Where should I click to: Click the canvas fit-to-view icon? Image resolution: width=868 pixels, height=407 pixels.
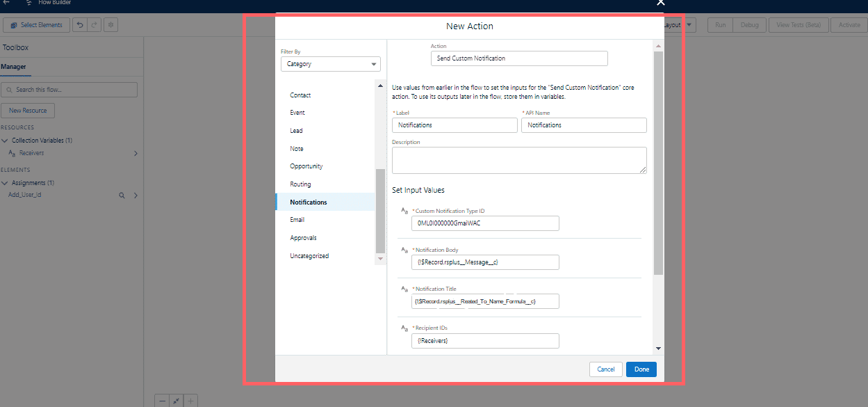point(177,401)
